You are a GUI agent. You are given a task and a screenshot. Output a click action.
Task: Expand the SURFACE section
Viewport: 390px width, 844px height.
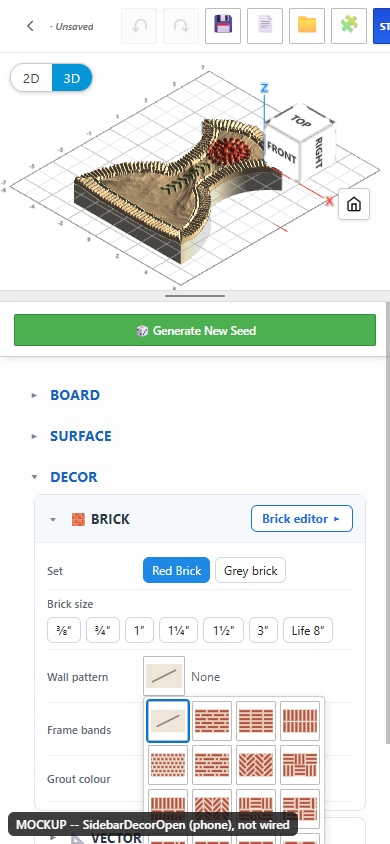pos(81,436)
